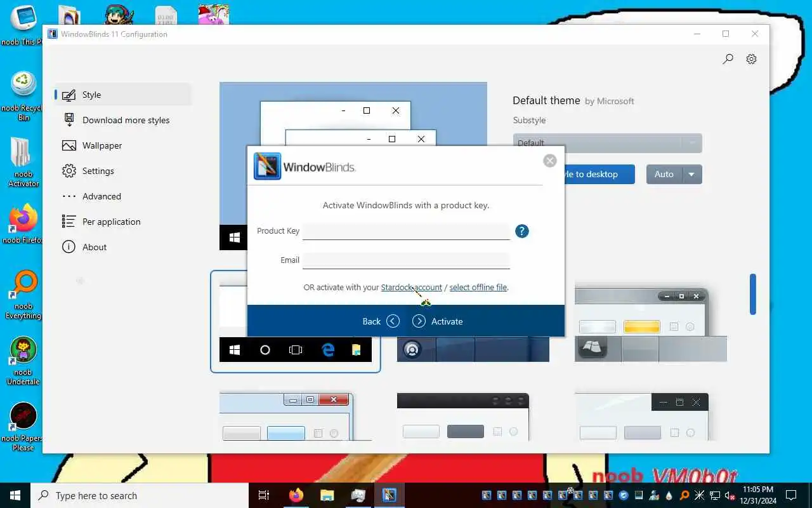The height and width of the screenshot is (508, 812).
Task: Click the water drop tray icon
Action: pos(669,495)
